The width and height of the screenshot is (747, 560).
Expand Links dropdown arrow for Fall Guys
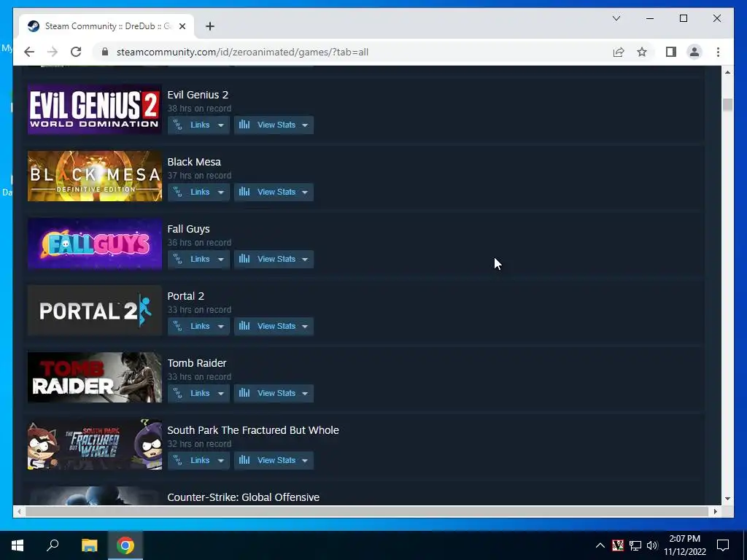pyautogui.click(x=220, y=260)
